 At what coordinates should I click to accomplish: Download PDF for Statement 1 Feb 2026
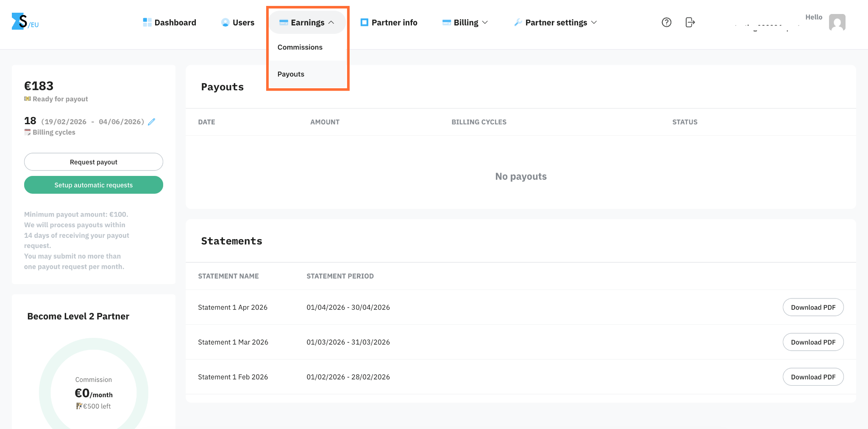click(813, 377)
